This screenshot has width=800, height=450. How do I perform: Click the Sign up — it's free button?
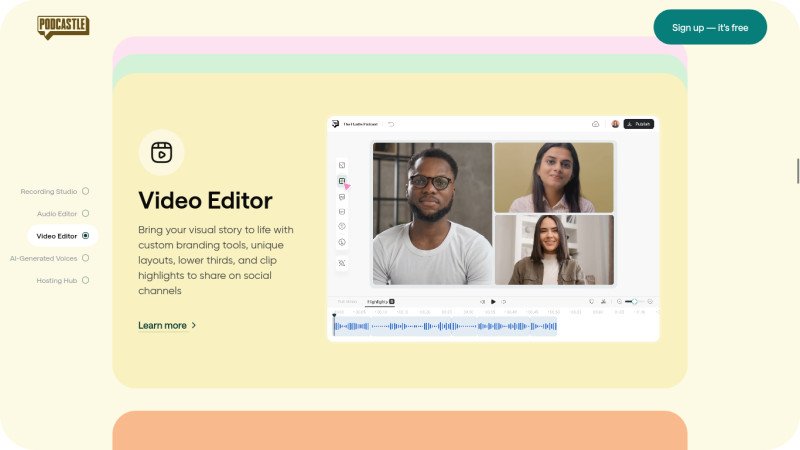point(710,27)
